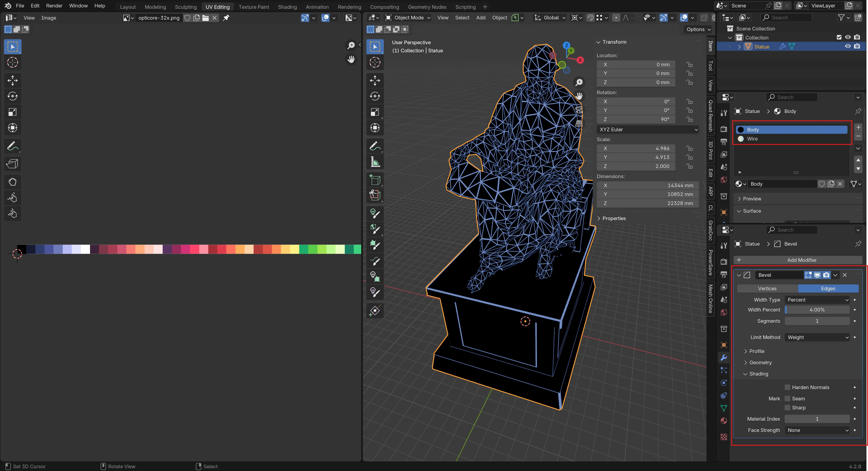Enable the Harden Normals checkbox
Viewport: 868px width, 471px height.
[787, 387]
